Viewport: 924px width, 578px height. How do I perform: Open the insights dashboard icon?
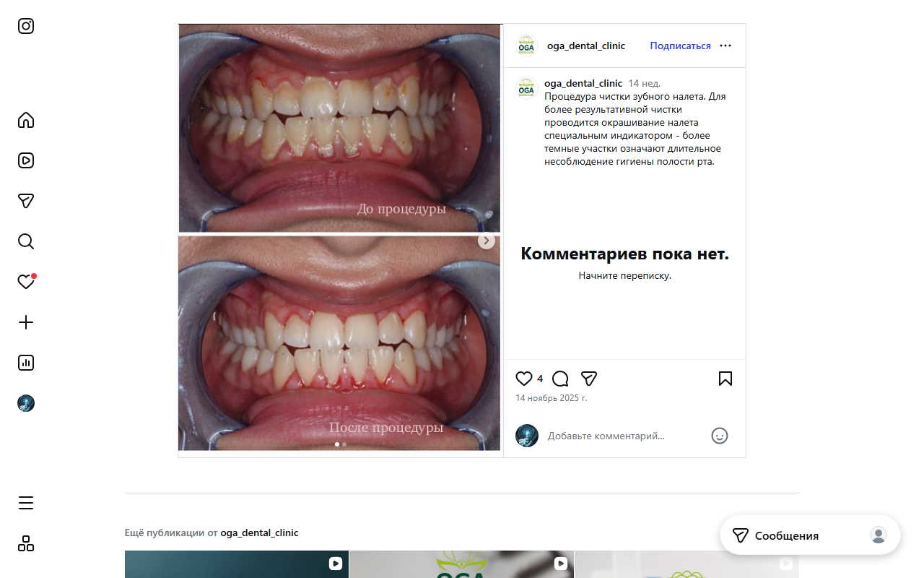click(x=26, y=363)
